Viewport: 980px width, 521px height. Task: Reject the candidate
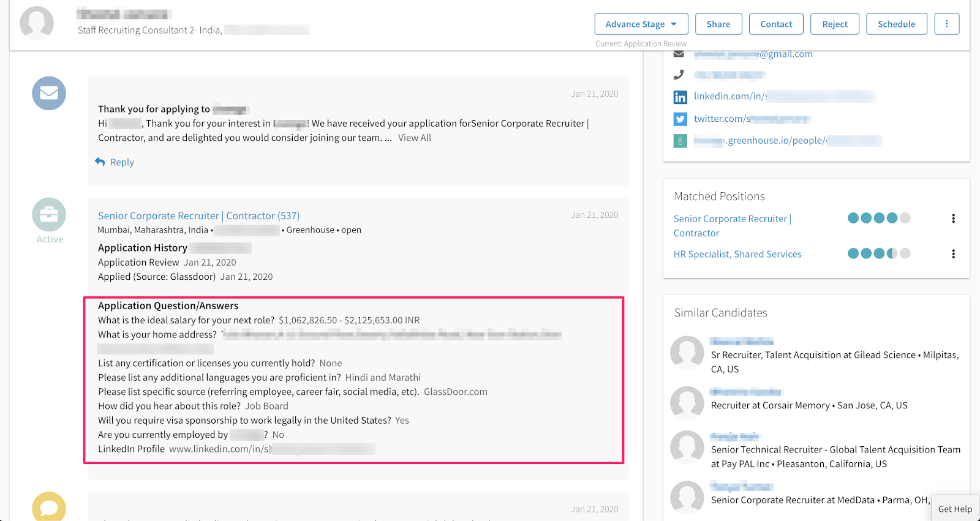click(835, 24)
